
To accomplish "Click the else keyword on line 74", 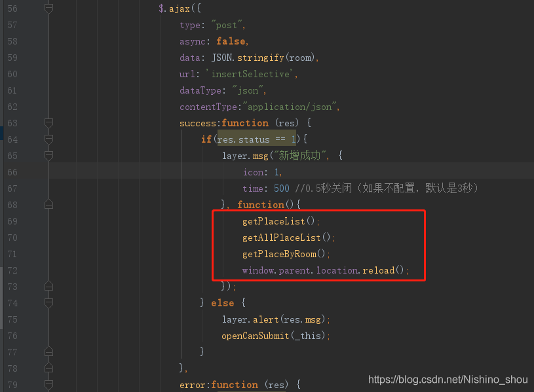I will click(222, 303).
